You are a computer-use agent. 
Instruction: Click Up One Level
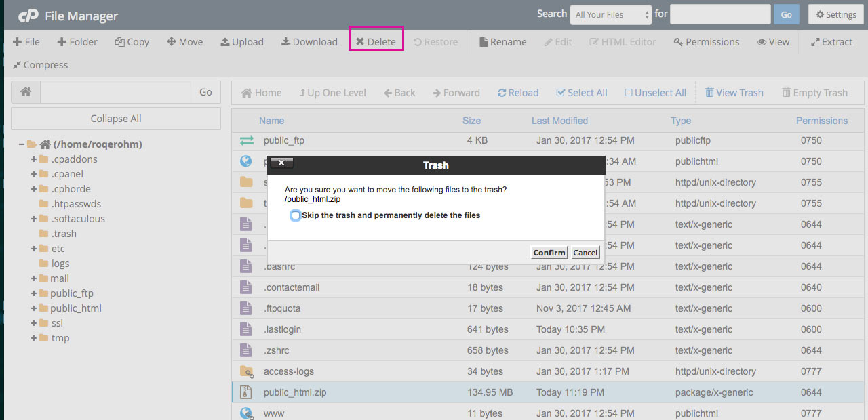click(x=332, y=93)
